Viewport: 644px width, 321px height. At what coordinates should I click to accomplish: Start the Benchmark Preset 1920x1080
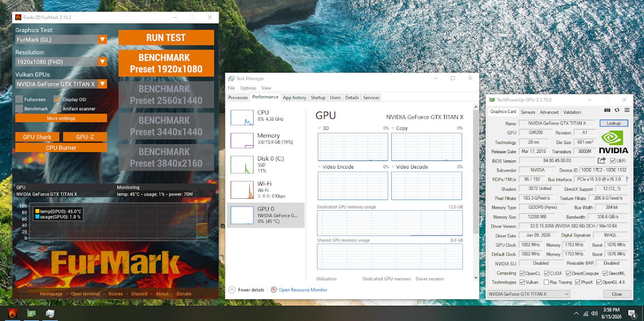click(166, 63)
